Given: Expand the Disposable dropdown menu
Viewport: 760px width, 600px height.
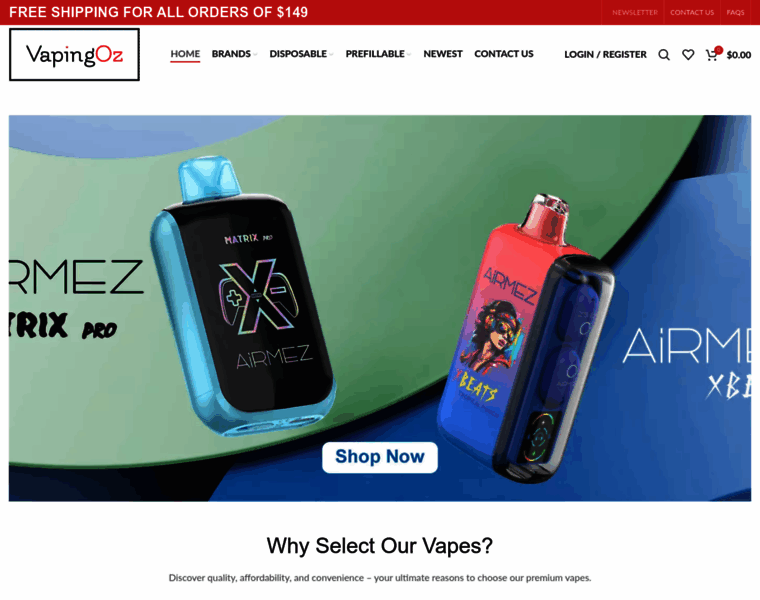Looking at the screenshot, I should point(301,54).
